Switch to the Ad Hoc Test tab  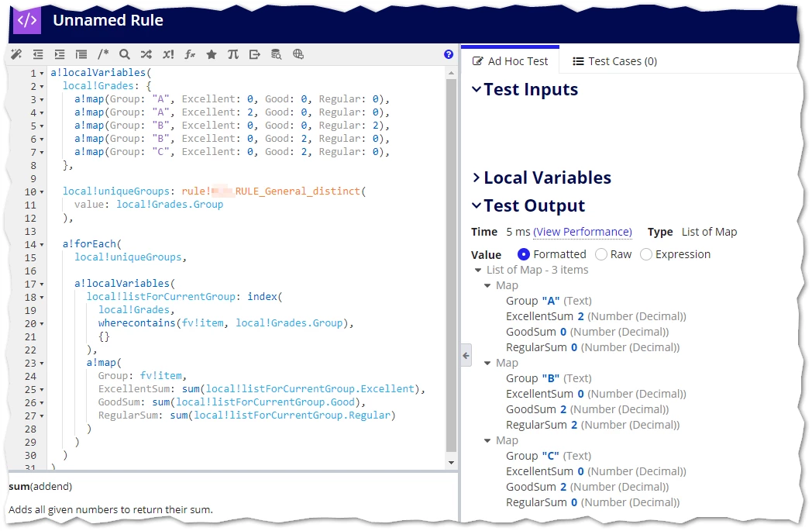click(x=510, y=61)
